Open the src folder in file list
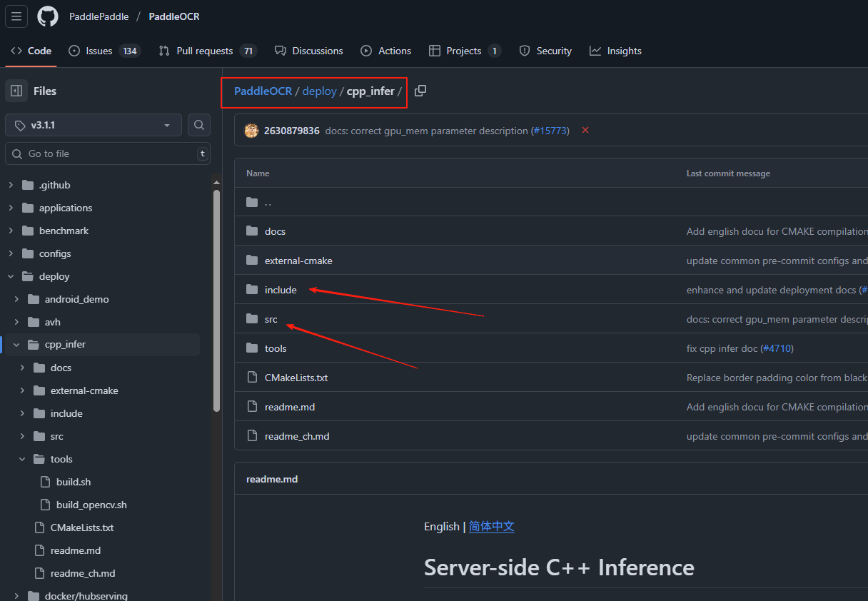 tap(271, 319)
